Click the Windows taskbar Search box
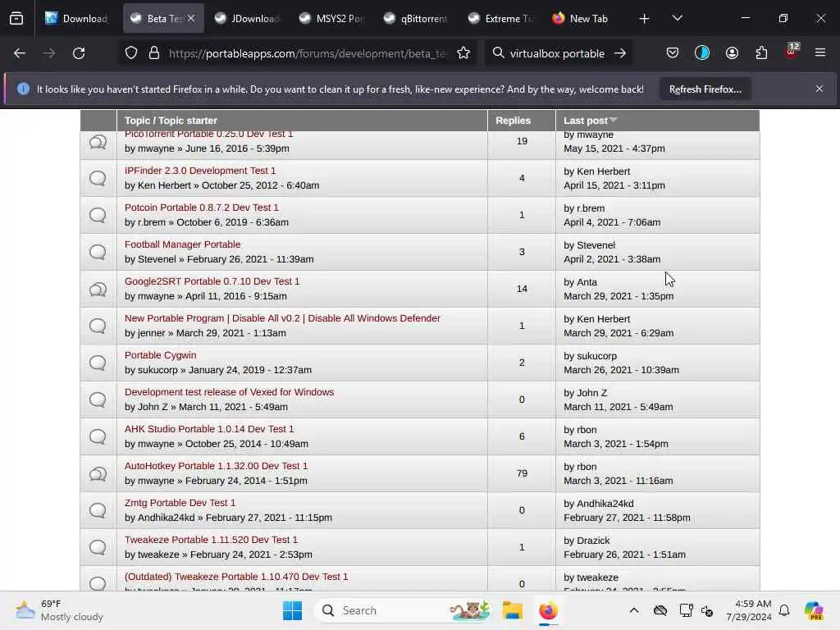 (x=404, y=610)
